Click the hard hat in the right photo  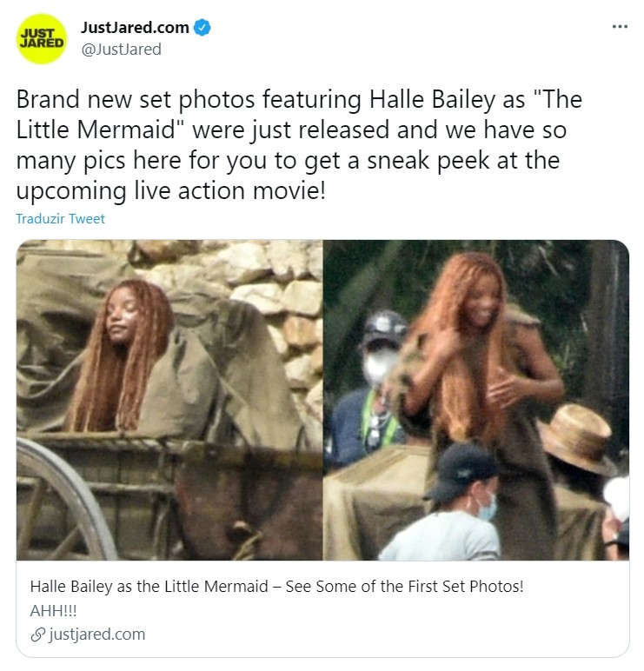[x=385, y=327]
